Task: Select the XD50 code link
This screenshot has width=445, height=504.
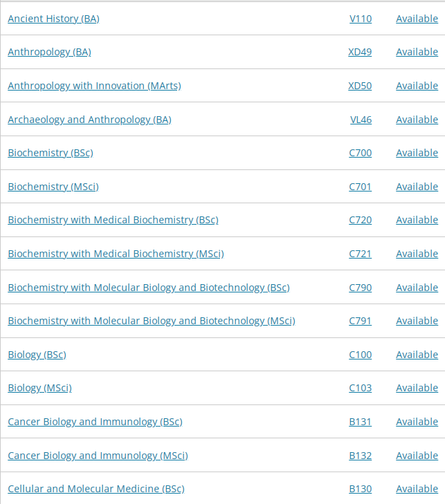Action: (360, 86)
